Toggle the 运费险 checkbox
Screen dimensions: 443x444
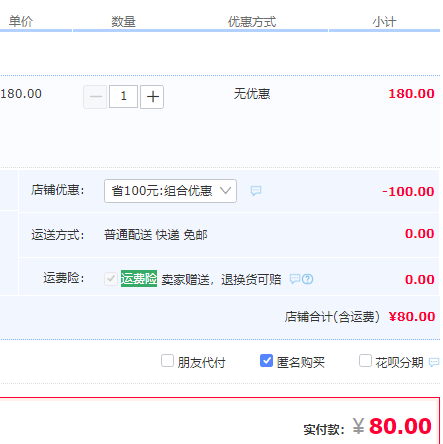(x=110, y=279)
